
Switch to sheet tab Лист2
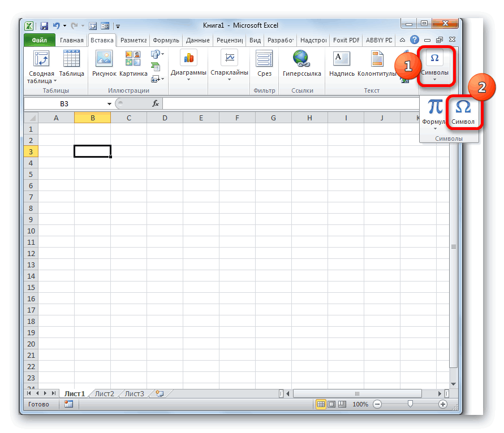(104, 393)
